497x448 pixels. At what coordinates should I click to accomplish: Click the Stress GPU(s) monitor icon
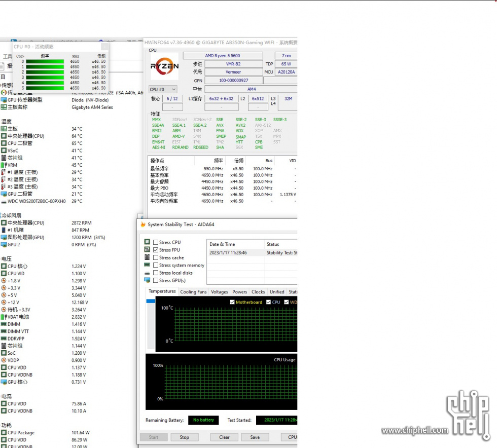147,280
